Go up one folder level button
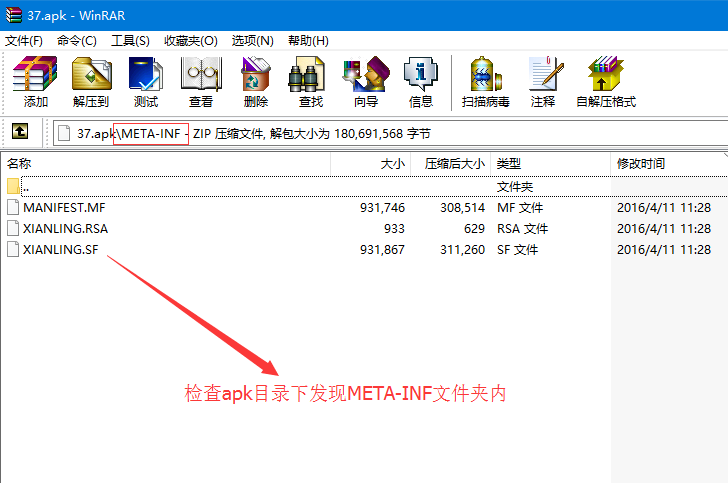The width and height of the screenshot is (728, 483). tap(20, 131)
